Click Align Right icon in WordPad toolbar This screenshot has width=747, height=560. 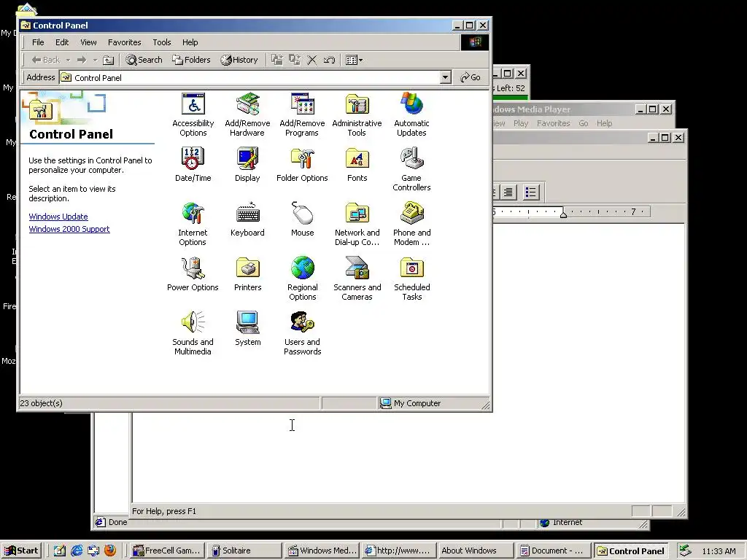(508, 192)
